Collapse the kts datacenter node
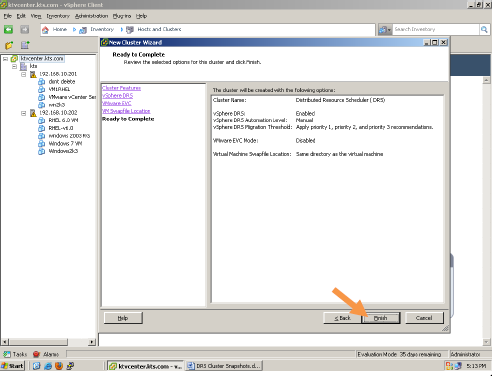492x376 pixels. point(14,66)
